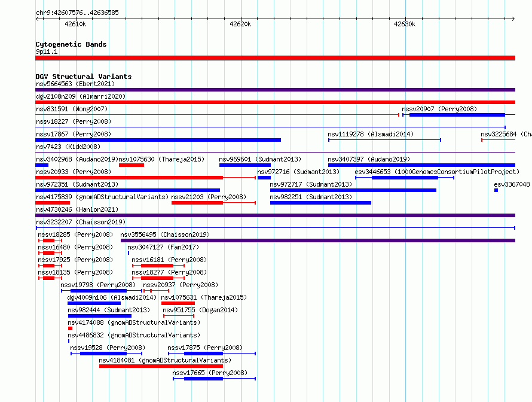Select nsv3556495 (Chaisson2019) label
The image size is (532, 402).
click(x=165, y=234)
